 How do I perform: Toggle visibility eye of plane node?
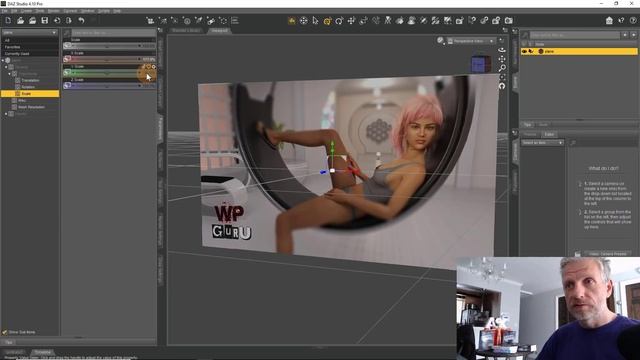pos(524,51)
